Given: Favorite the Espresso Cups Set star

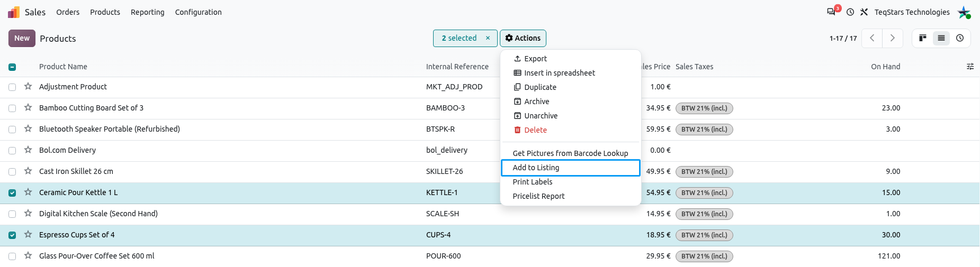Looking at the screenshot, I should pos(28,234).
